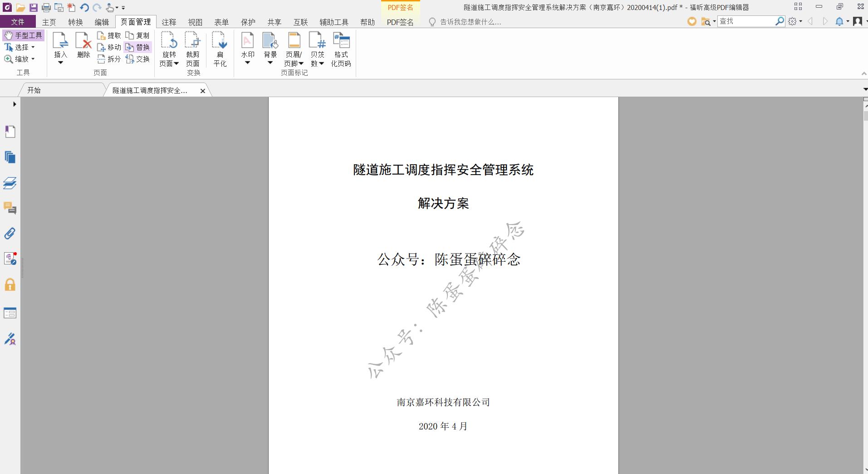
Task: Open the attachments panel in the sidebar
Action: 10,233
